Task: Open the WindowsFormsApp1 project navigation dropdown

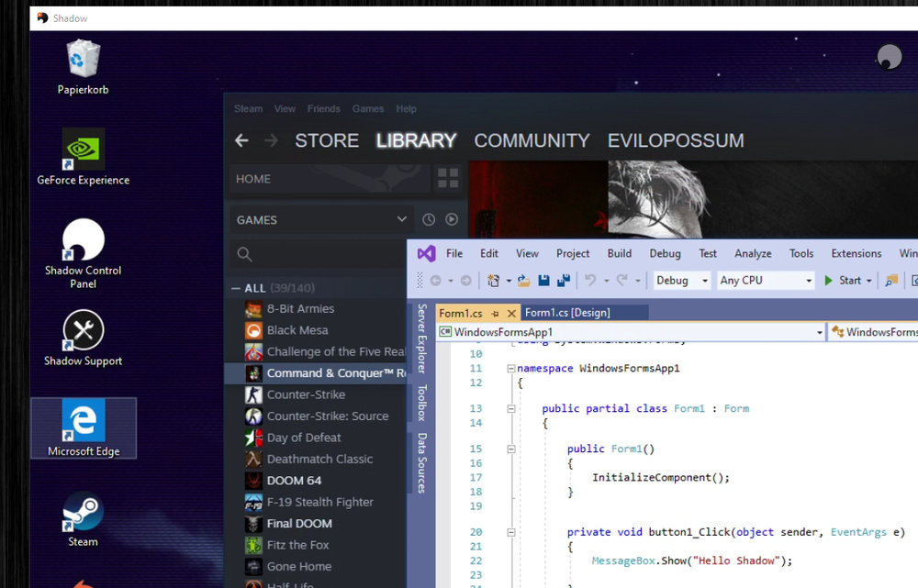Action: (819, 332)
